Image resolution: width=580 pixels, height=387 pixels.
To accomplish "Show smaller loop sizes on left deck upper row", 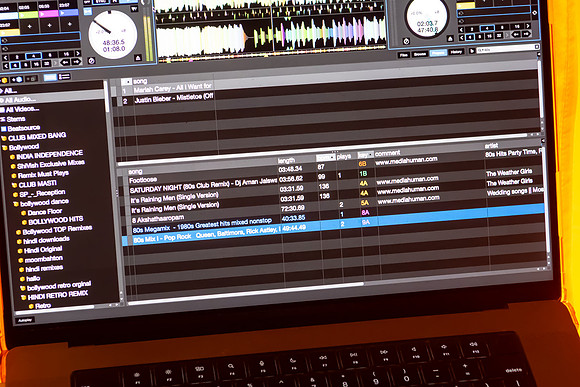I will (5, 58).
